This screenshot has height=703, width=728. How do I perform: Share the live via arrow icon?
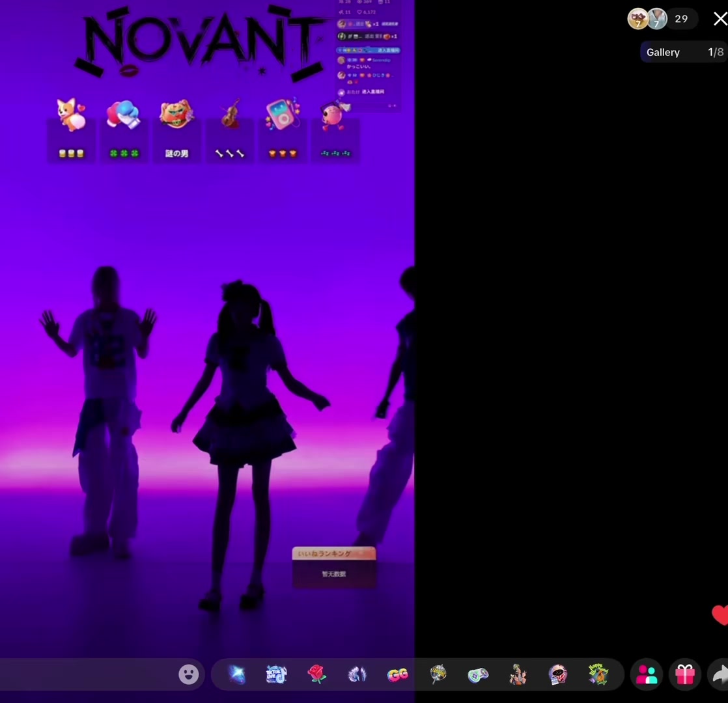(720, 674)
